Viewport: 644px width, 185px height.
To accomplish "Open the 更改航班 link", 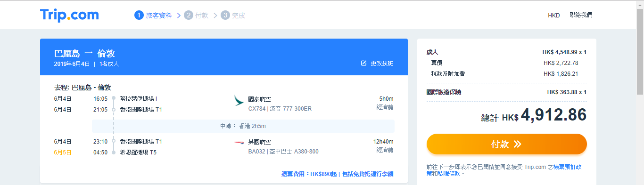I will pyautogui.click(x=382, y=63).
